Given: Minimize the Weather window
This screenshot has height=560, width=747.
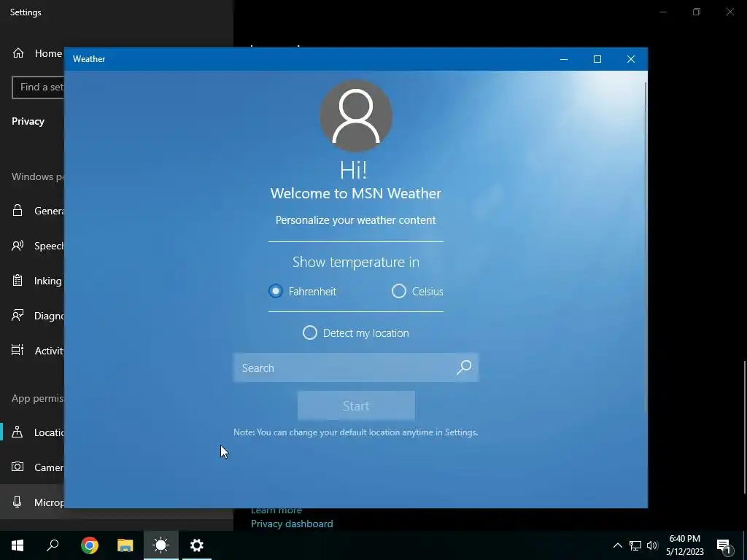Looking at the screenshot, I should 564,59.
